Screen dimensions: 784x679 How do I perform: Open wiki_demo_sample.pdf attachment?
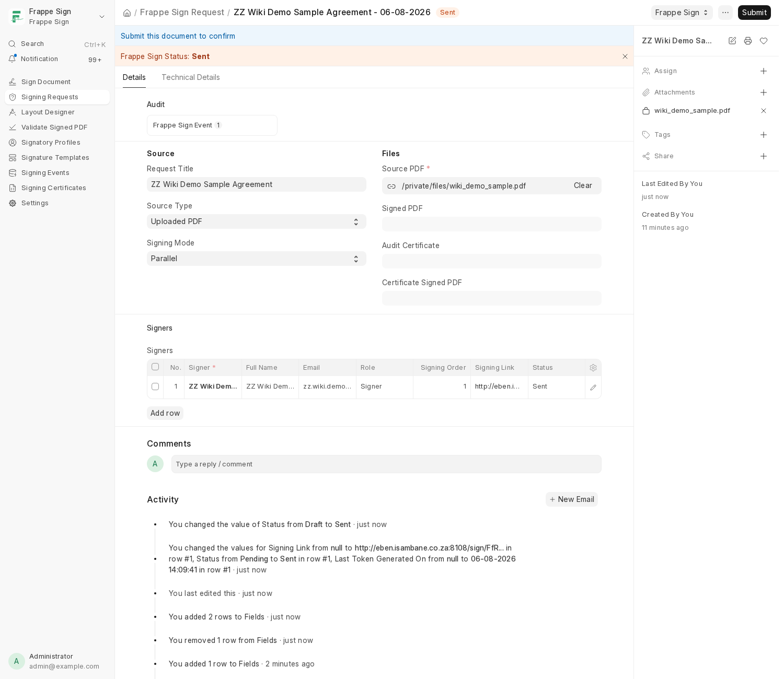point(692,111)
